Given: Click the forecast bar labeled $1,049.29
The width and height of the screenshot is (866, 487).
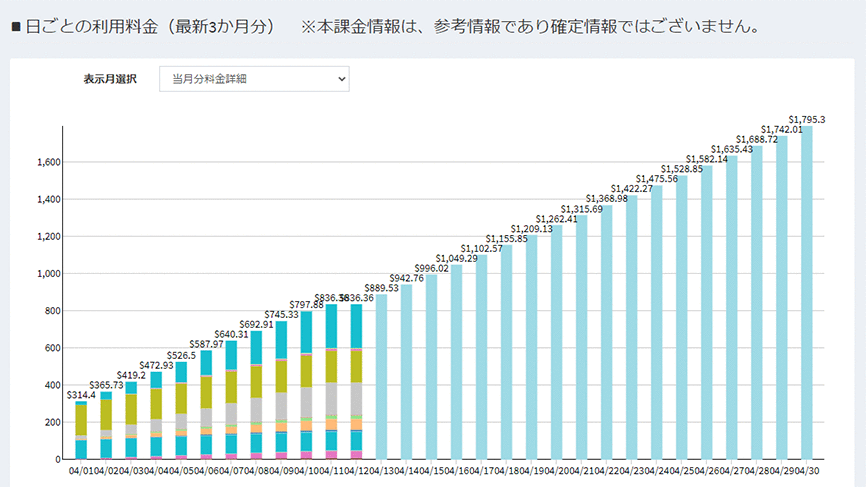Looking at the screenshot, I should (456, 362).
